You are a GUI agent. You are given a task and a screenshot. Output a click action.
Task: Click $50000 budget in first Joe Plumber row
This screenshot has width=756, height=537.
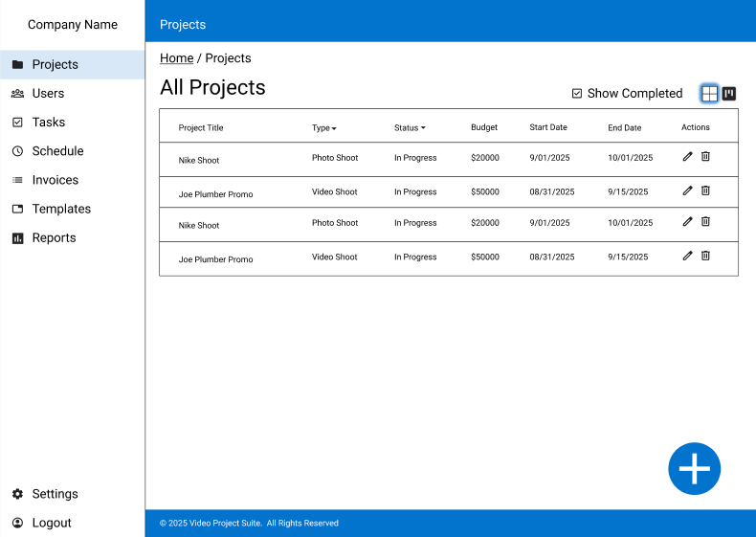point(485,192)
